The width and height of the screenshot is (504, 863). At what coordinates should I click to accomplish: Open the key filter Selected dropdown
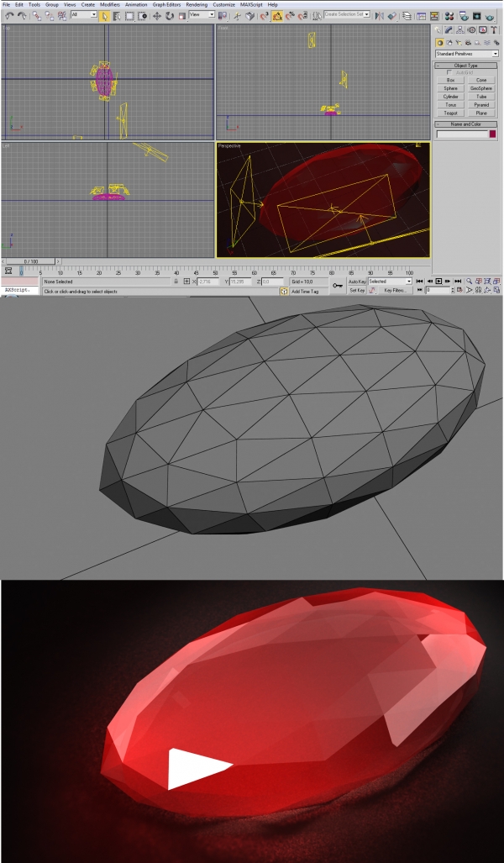point(390,282)
